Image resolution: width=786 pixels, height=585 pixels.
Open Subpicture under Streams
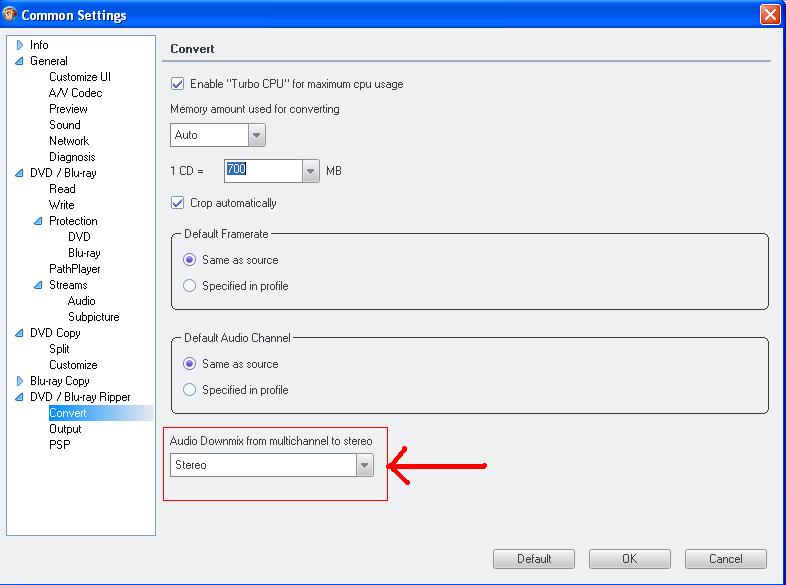point(94,317)
